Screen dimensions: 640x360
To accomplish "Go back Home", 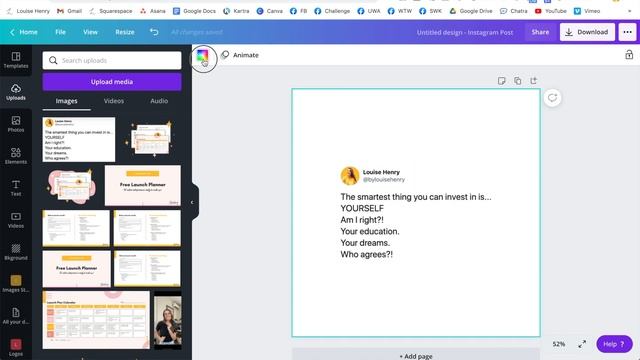I will pyautogui.click(x=24, y=32).
